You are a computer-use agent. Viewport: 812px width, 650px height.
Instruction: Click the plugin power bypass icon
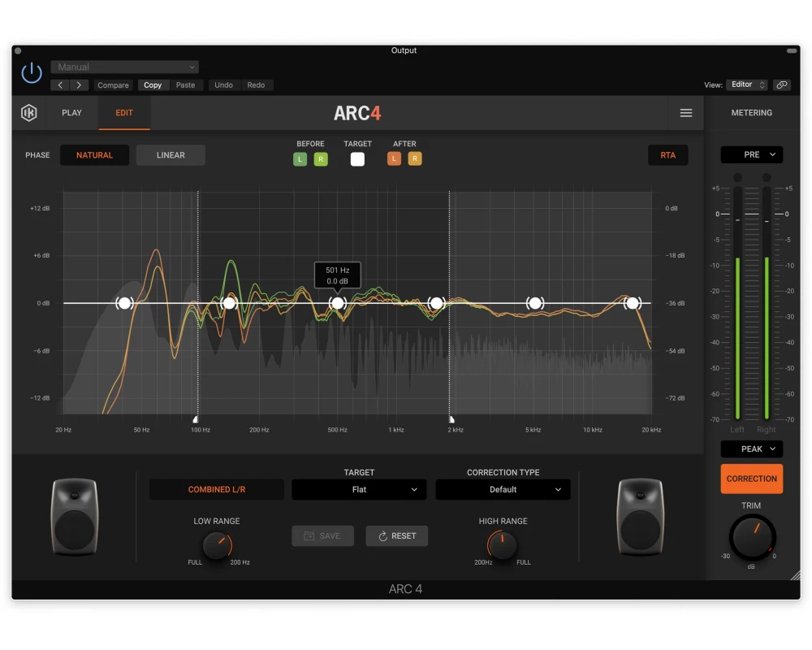click(x=32, y=73)
